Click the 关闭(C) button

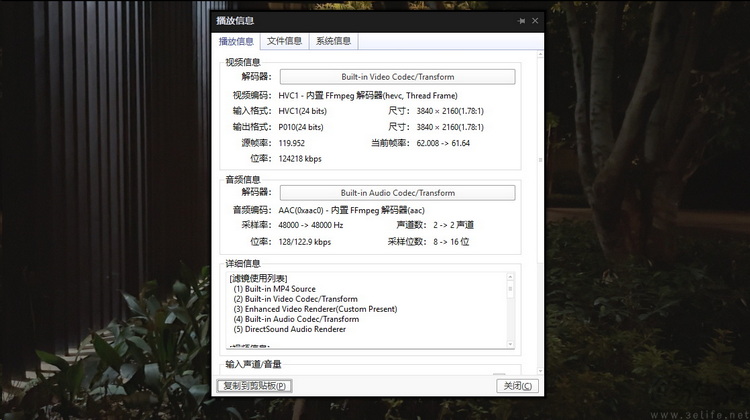[518, 386]
